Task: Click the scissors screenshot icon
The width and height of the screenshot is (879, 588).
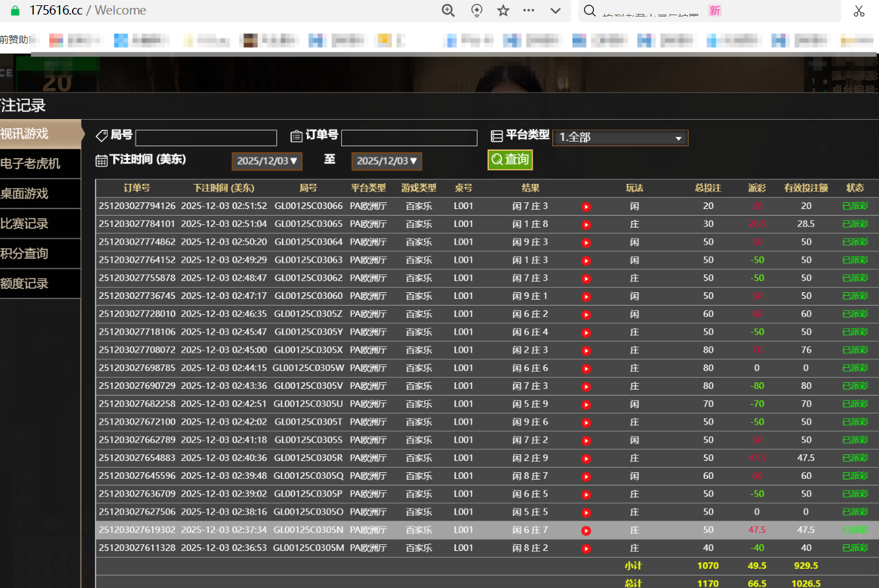Action: pos(859,11)
